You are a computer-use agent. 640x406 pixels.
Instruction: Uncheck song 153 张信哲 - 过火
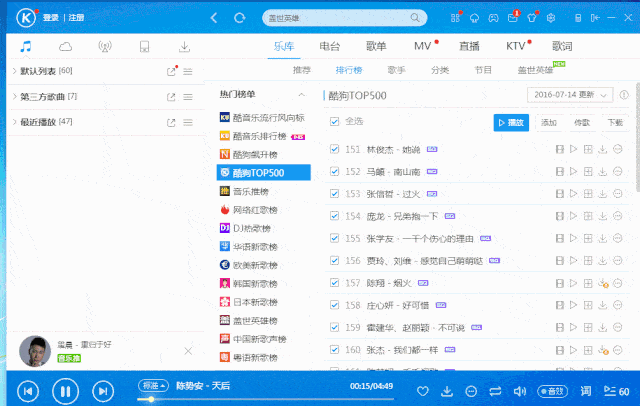[x=334, y=194]
